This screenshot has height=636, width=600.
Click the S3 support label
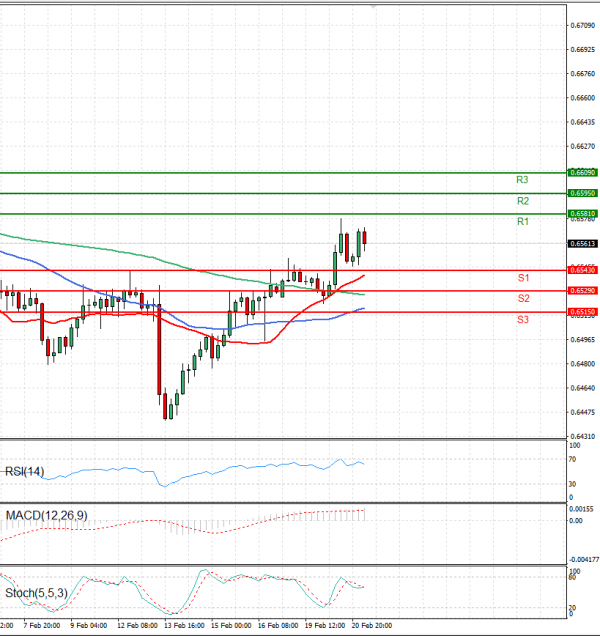523,320
